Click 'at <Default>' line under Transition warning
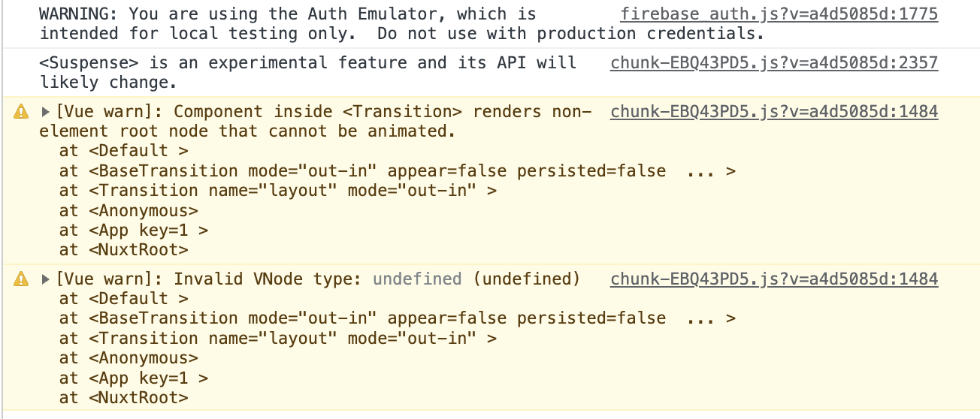Viewport: 980px width, 419px height. (x=124, y=151)
